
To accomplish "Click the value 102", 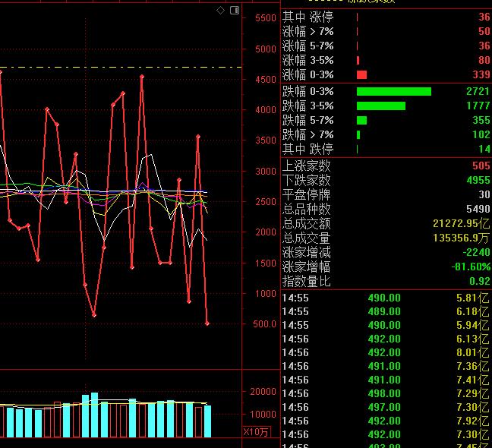I will click(481, 134).
